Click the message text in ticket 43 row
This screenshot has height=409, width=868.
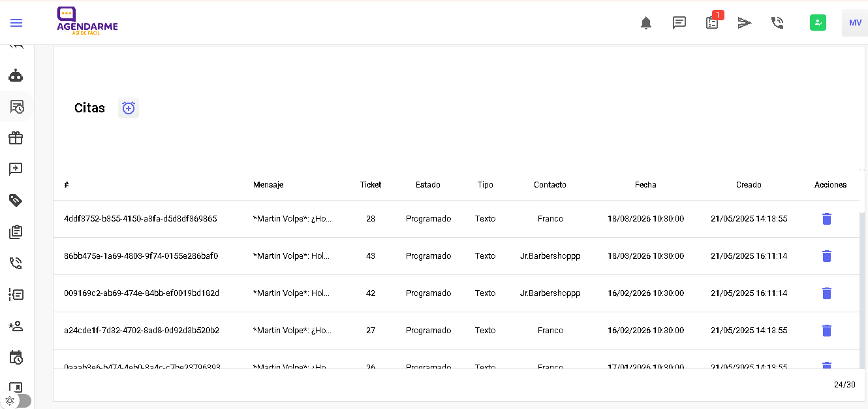pyautogui.click(x=292, y=256)
